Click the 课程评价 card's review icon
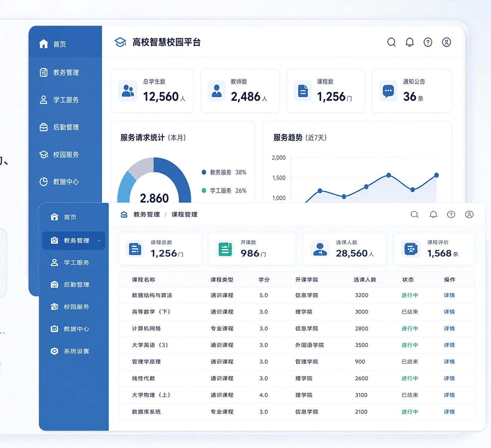The width and height of the screenshot is (491, 448). click(x=411, y=249)
